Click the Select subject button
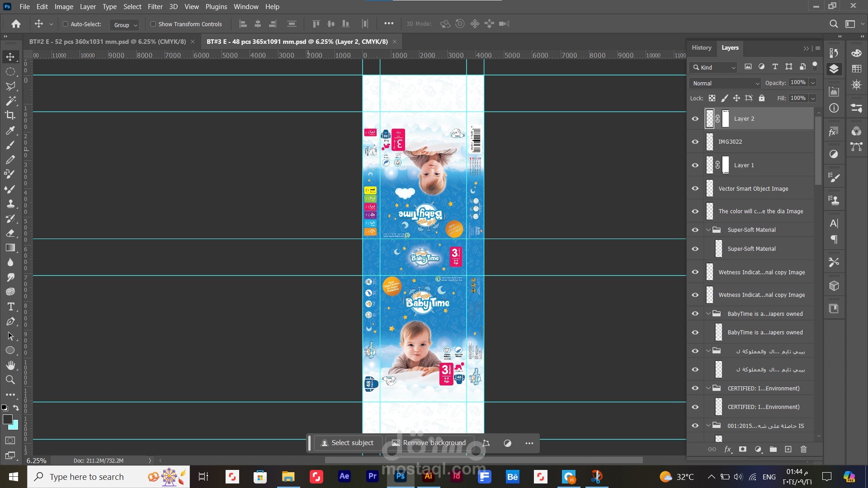Screen dimensions: 868x488 (347, 443)
